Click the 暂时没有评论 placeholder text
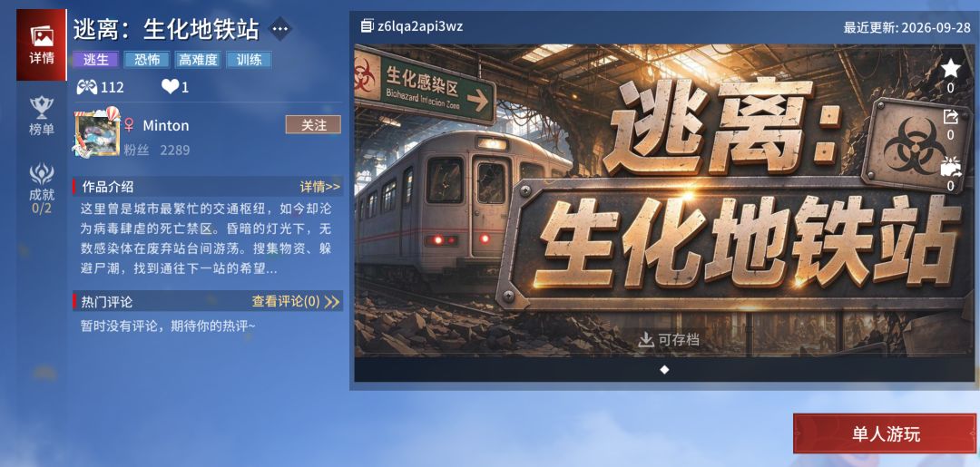The width and height of the screenshot is (980, 467). pyautogui.click(x=168, y=326)
